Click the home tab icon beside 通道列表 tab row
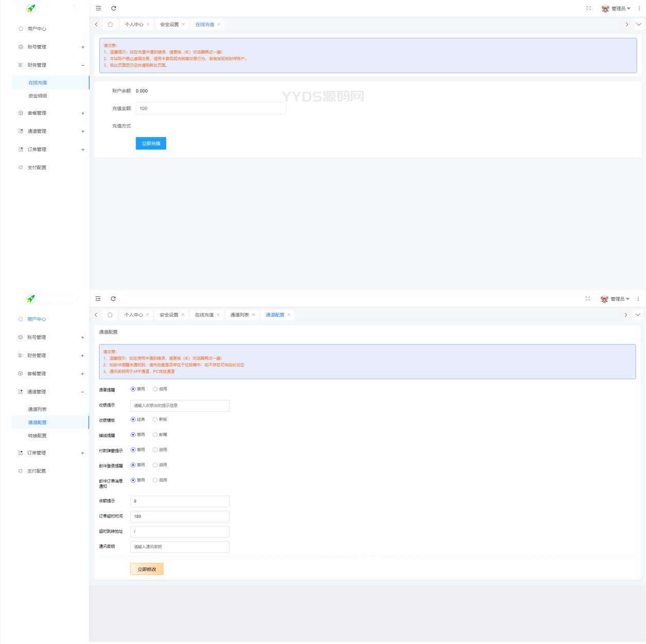646x644 pixels. coord(110,315)
